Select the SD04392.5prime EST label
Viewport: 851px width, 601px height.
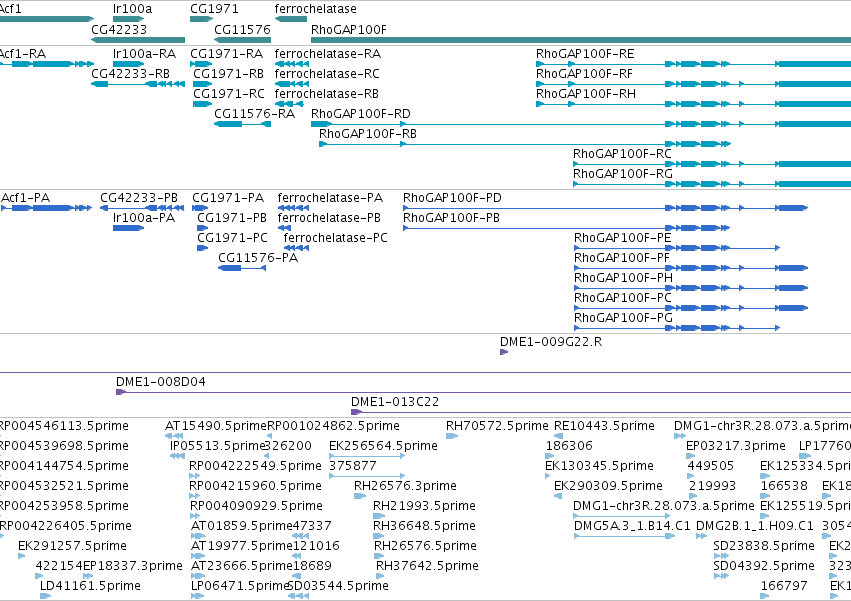pyautogui.click(x=764, y=567)
